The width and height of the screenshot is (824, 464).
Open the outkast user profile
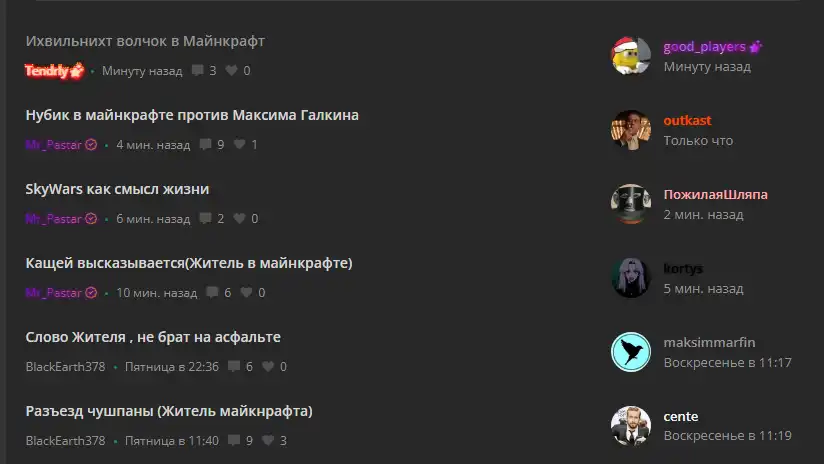click(687, 120)
